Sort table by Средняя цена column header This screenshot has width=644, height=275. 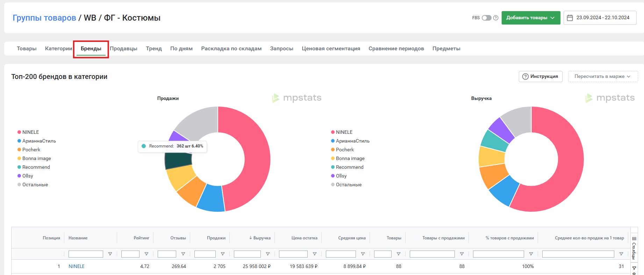point(352,238)
